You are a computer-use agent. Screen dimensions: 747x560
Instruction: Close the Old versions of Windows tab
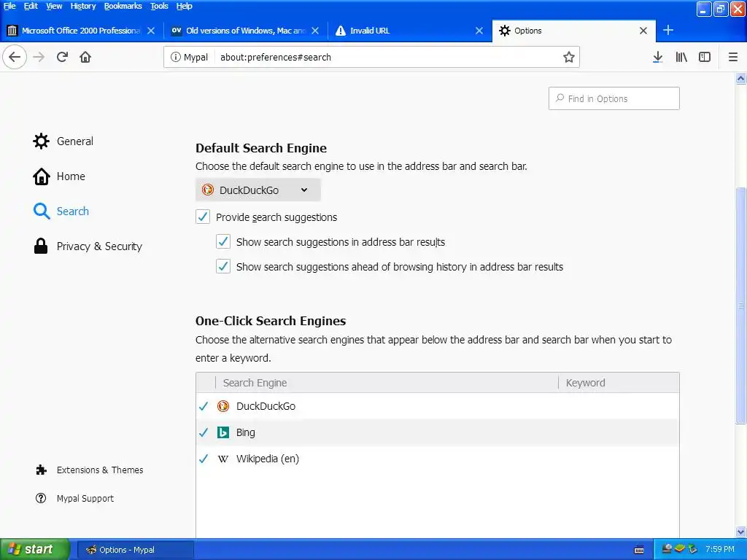[315, 31]
